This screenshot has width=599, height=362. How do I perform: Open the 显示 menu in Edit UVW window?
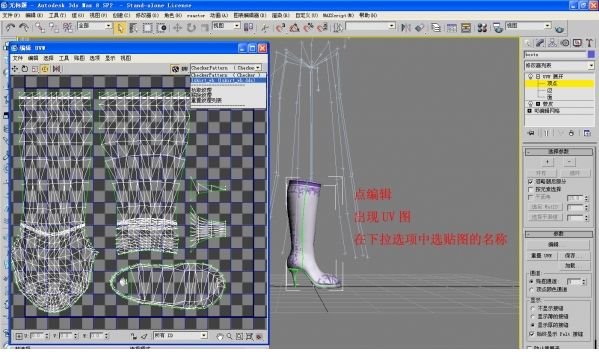110,58
